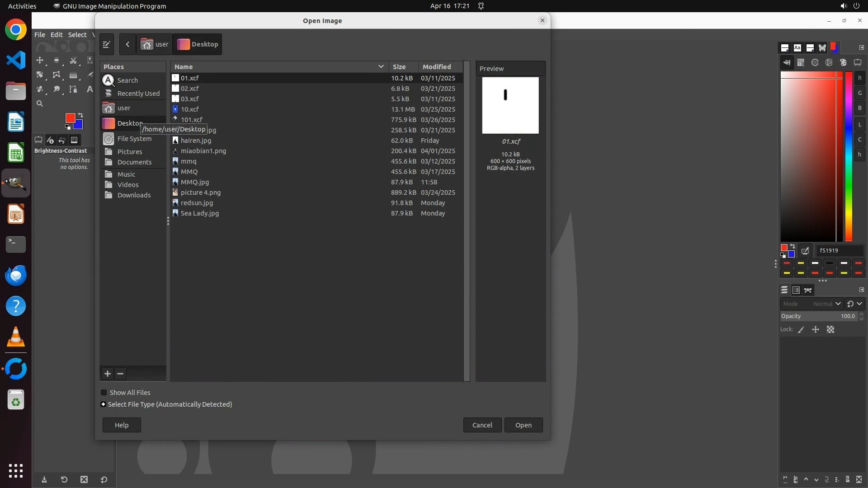The width and height of the screenshot is (868, 488).
Task: Click the Open button
Action: (523, 425)
